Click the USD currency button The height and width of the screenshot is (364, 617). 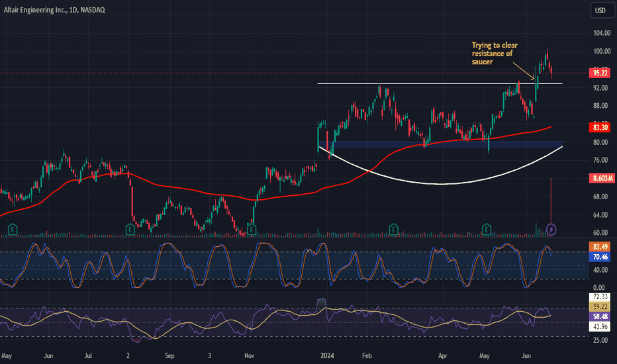click(x=601, y=10)
